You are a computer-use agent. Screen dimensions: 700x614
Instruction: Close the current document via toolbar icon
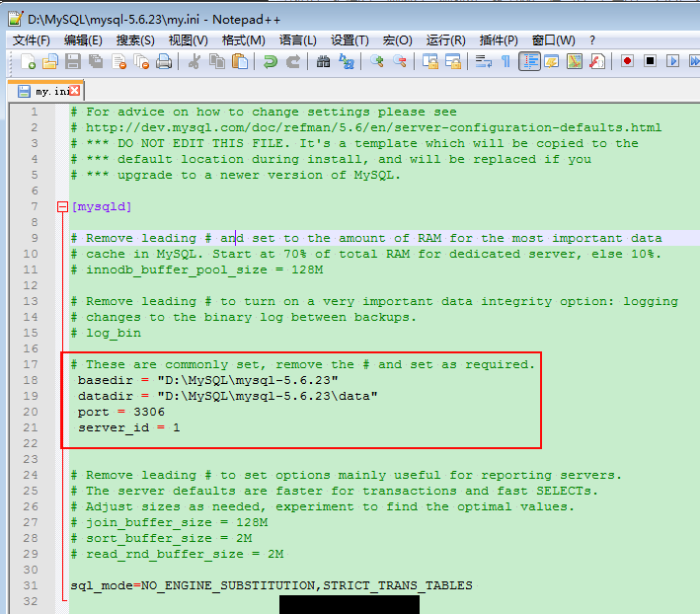118,61
